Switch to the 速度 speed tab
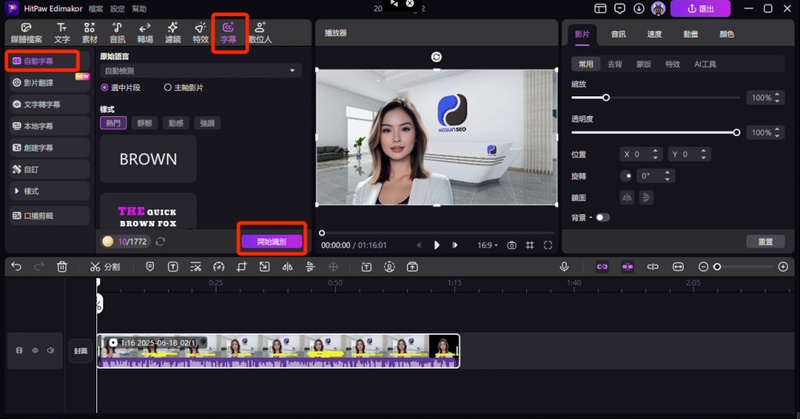 pos(654,34)
